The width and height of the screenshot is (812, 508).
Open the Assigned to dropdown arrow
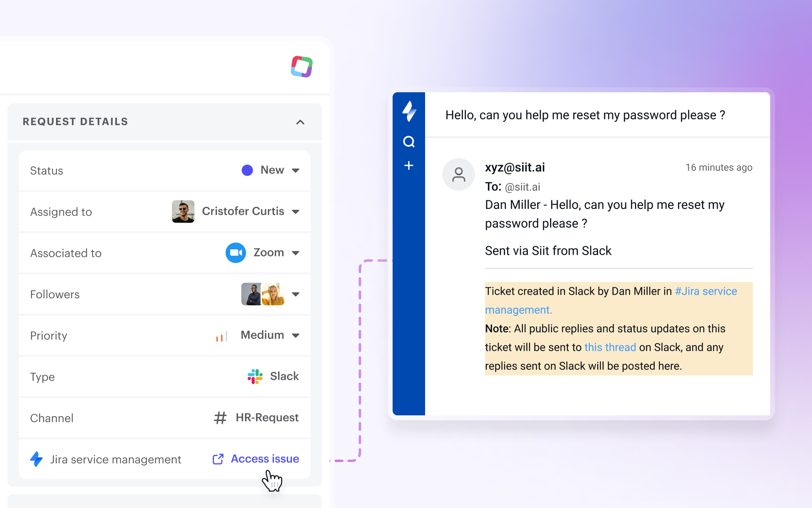click(x=296, y=212)
